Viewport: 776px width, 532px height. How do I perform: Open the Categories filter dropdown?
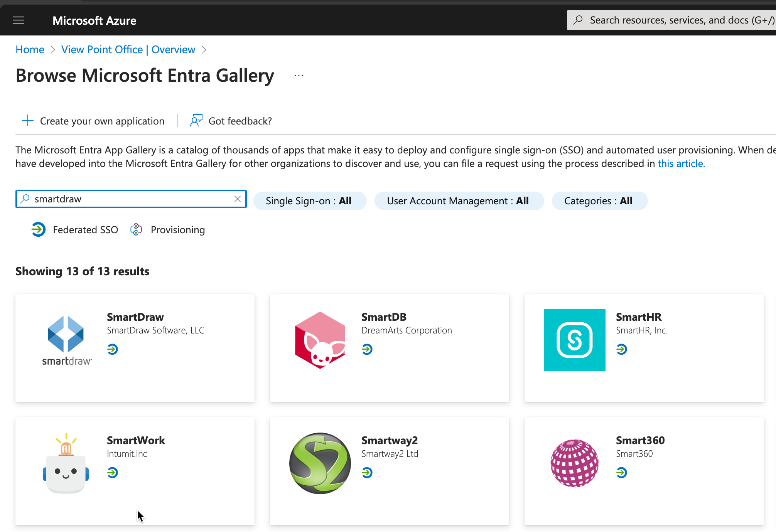click(x=599, y=200)
